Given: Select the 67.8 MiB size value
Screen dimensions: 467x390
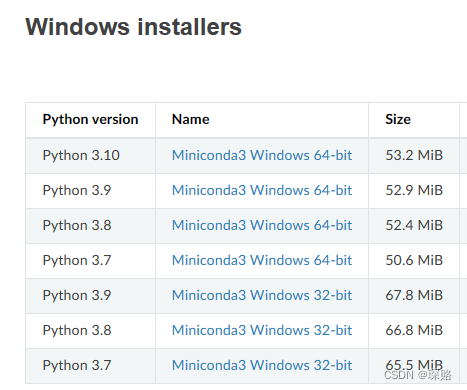Looking at the screenshot, I should [x=414, y=295].
